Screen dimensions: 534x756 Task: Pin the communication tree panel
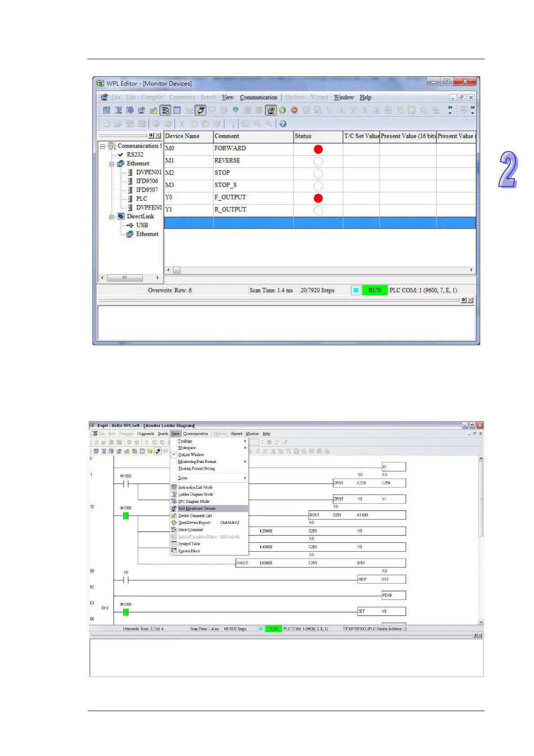151,136
